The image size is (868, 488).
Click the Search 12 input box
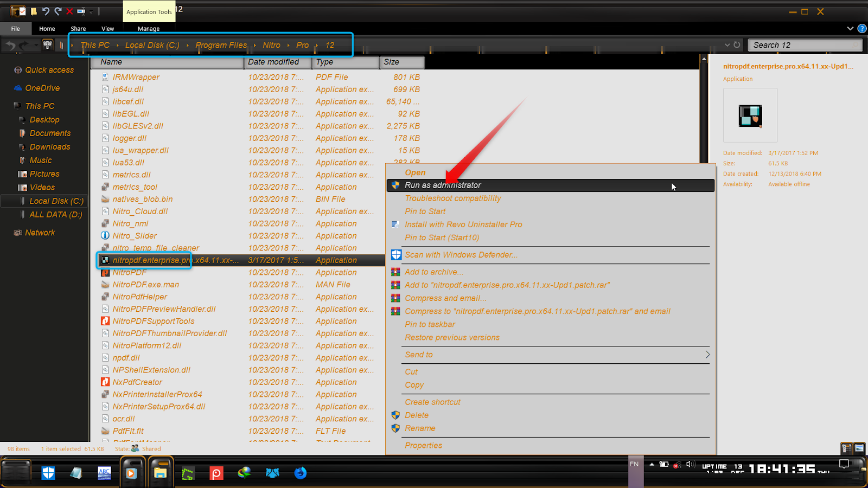(805, 45)
